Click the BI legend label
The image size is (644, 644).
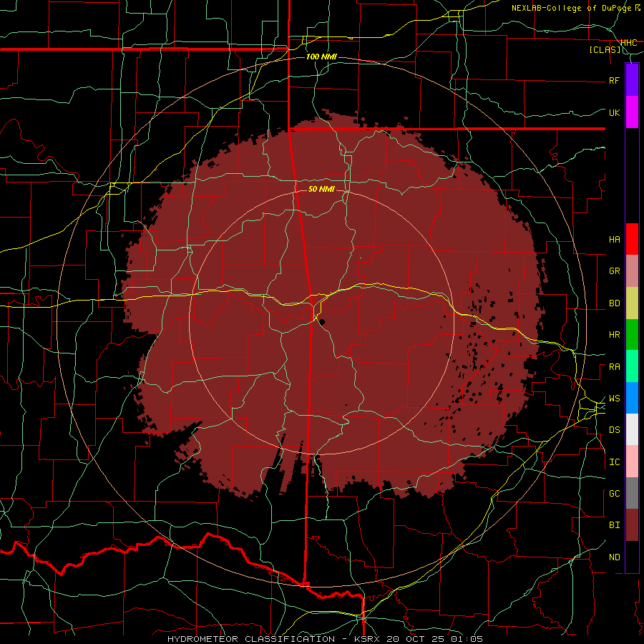614,525
